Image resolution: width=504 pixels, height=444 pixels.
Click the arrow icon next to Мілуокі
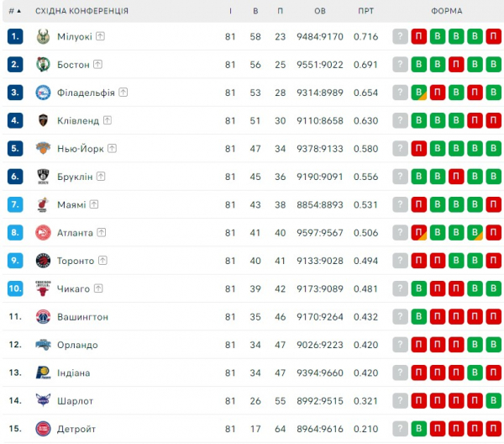[x=100, y=36]
